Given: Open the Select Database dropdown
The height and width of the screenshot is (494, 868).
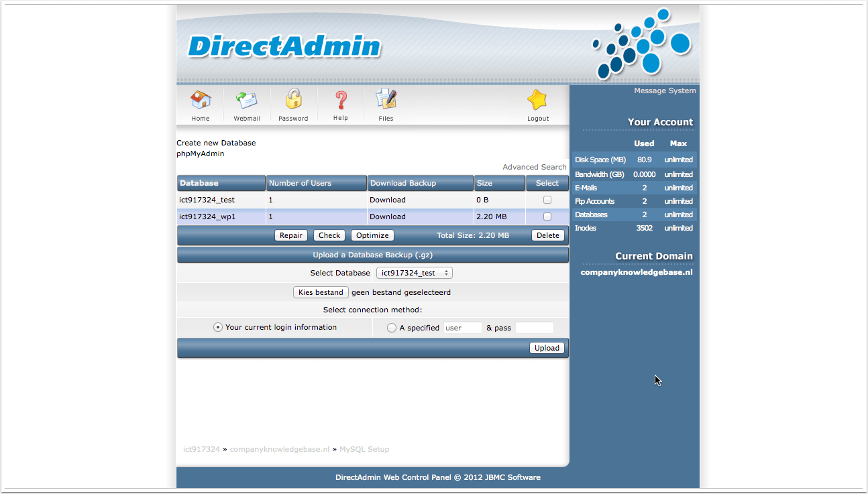Looking at the screenshot, I should coord(415,273).
